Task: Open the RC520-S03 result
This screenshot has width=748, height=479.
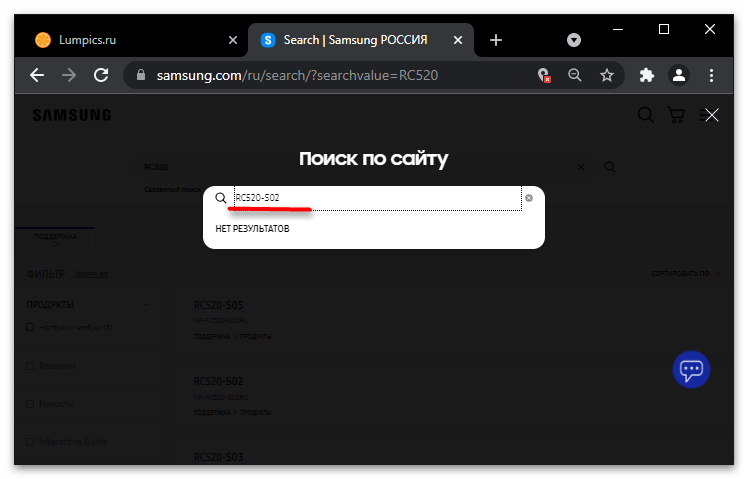Action: (218, 457)
